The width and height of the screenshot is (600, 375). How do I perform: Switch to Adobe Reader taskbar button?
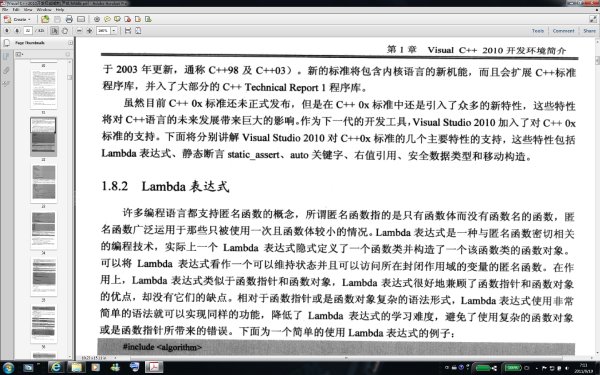click(154, 368)
